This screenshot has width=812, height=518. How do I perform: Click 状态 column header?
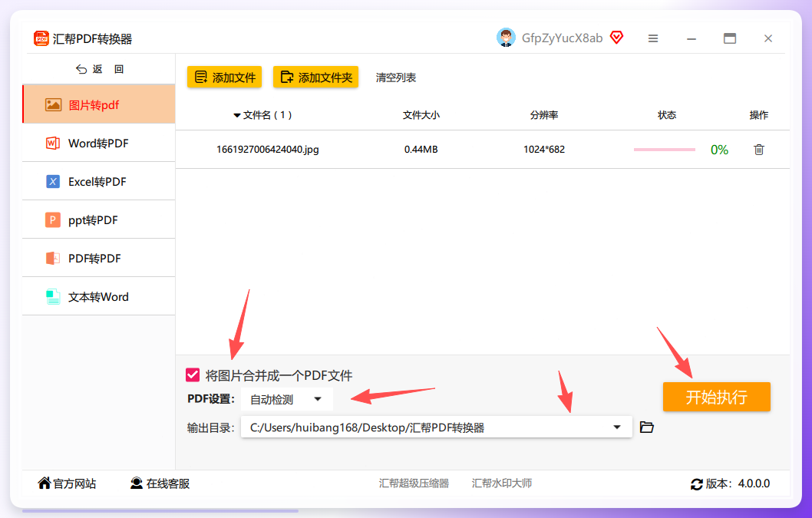[x=667, y=115]
